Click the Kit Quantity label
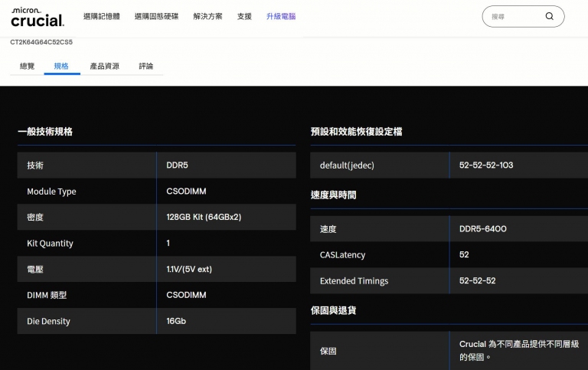 pos(50,244)
